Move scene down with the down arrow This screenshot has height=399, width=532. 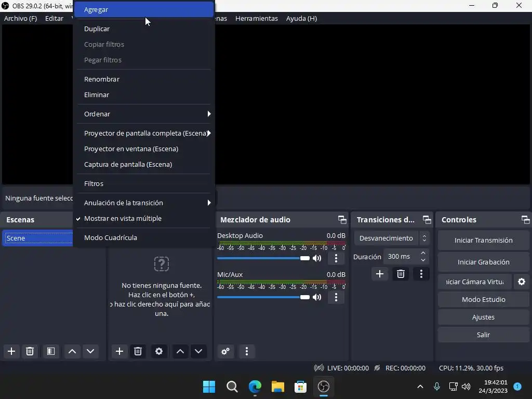tap(90, 351)
